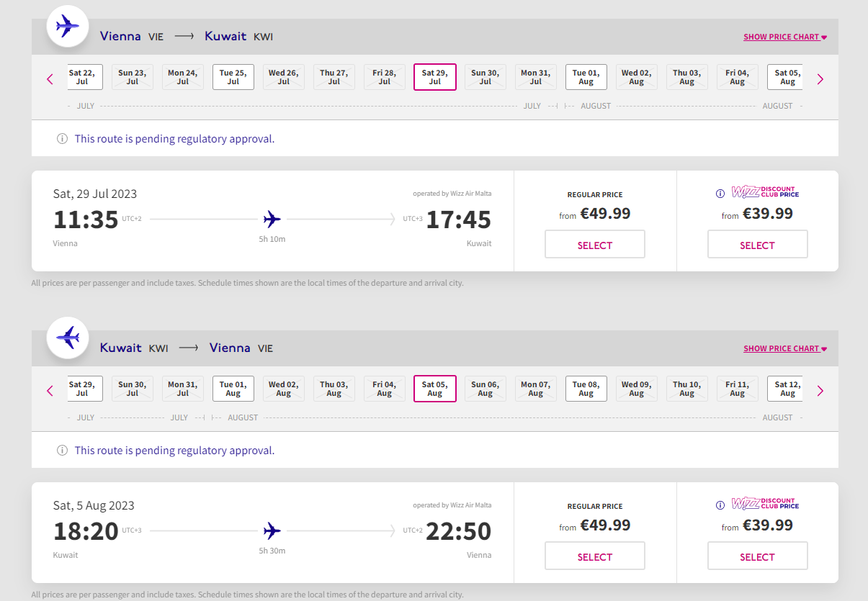Expand outbound Show Price Chart
Image resolution: width=868 pixels, height=601 pixels.
[785, 37]
